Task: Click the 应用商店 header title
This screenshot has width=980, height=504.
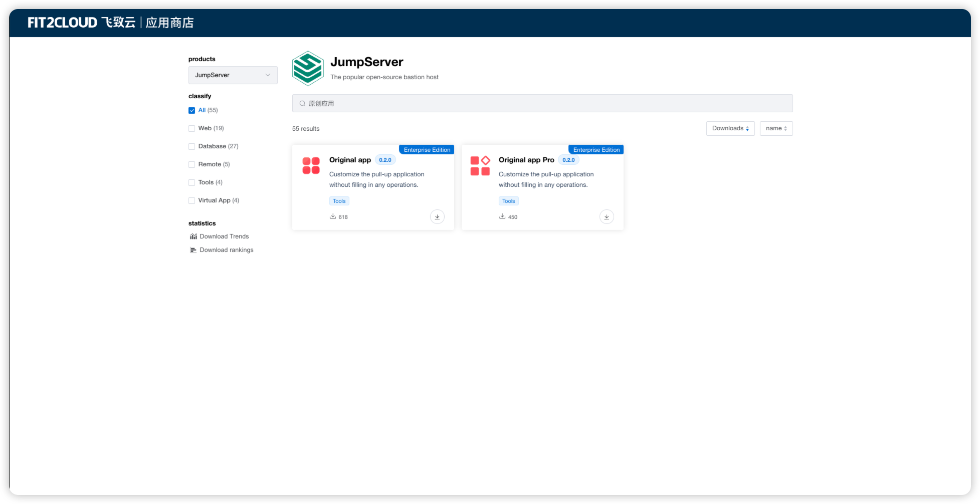Action: (x=169, y=23)
